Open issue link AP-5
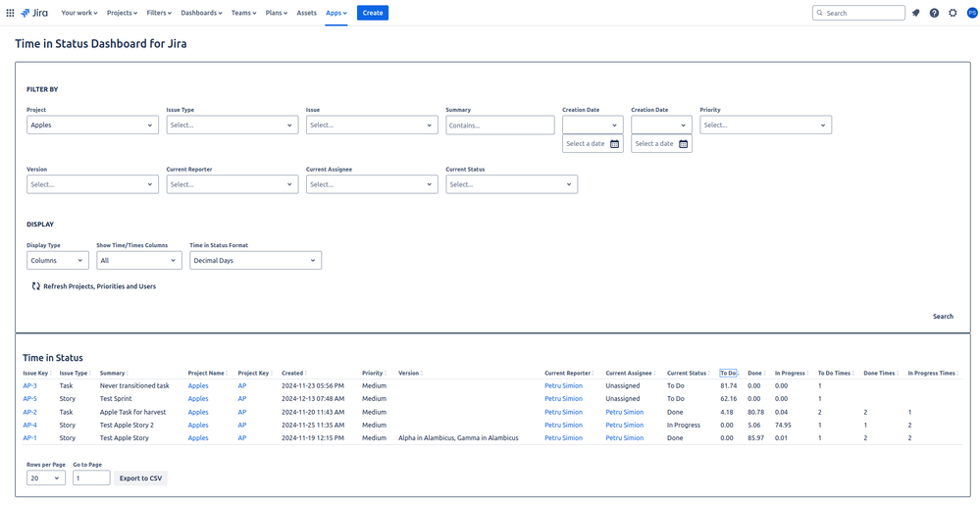Screen dimensions: 980x505 (30, 399)
